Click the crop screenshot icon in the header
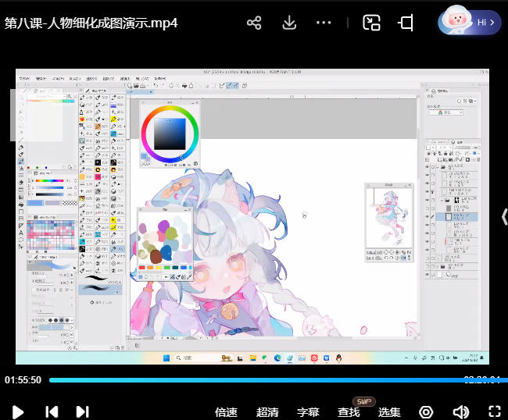Viewport: 508px width, 420px height. 406,23
